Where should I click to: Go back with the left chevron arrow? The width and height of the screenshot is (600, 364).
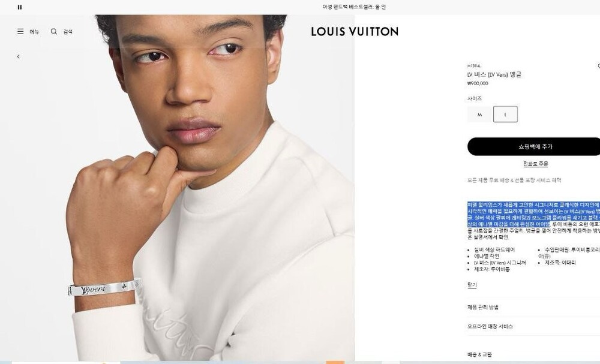coord(19,56)
